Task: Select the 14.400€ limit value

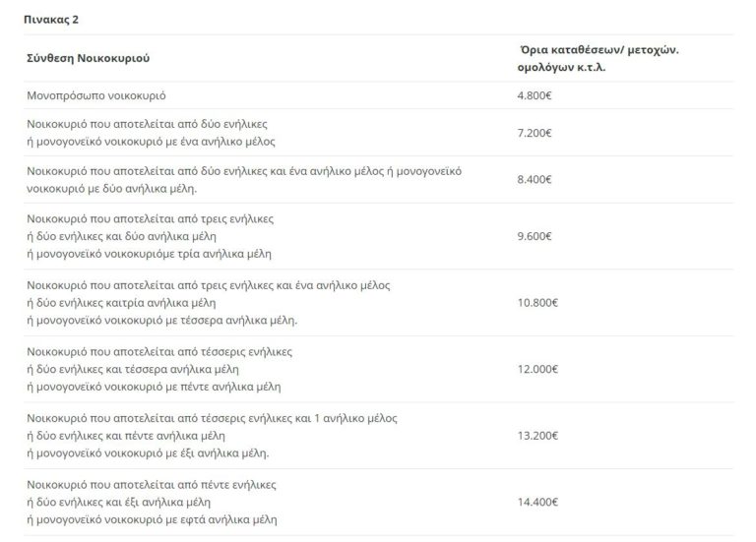Action: point(536,502)
